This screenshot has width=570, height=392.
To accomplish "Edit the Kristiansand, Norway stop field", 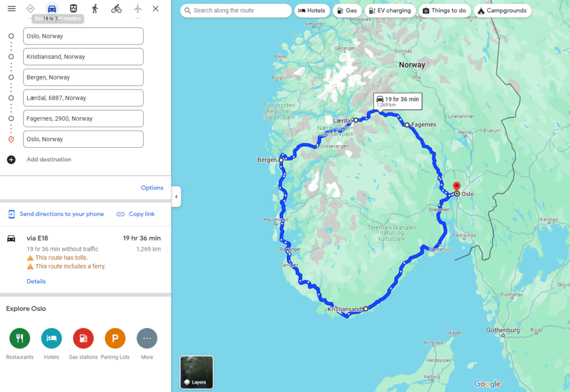I will (83, 57).
